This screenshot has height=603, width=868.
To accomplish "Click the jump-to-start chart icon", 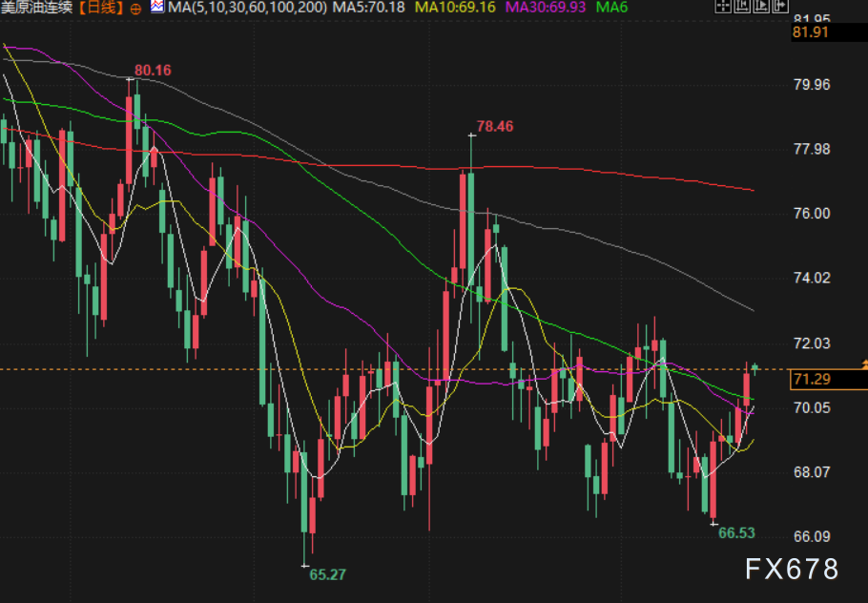I will point(742,5).
